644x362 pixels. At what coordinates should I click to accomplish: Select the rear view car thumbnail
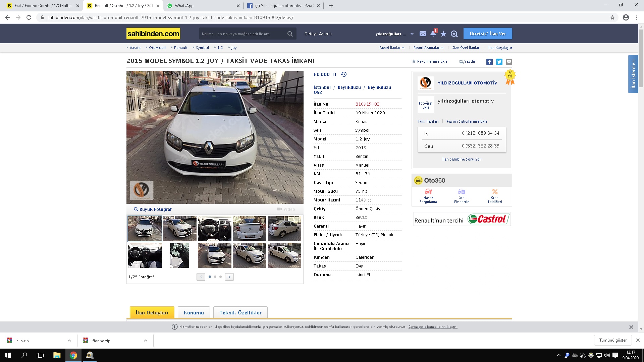tap(250, 229)
